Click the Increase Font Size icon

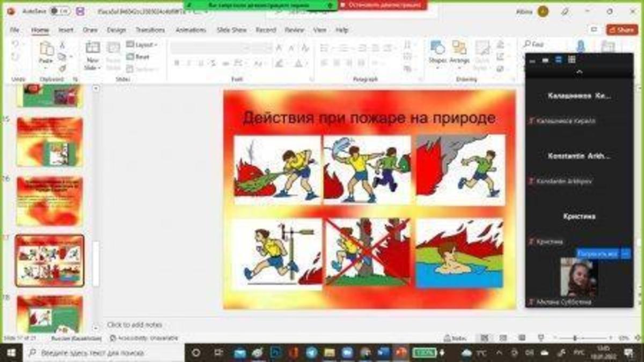point(279,48)
